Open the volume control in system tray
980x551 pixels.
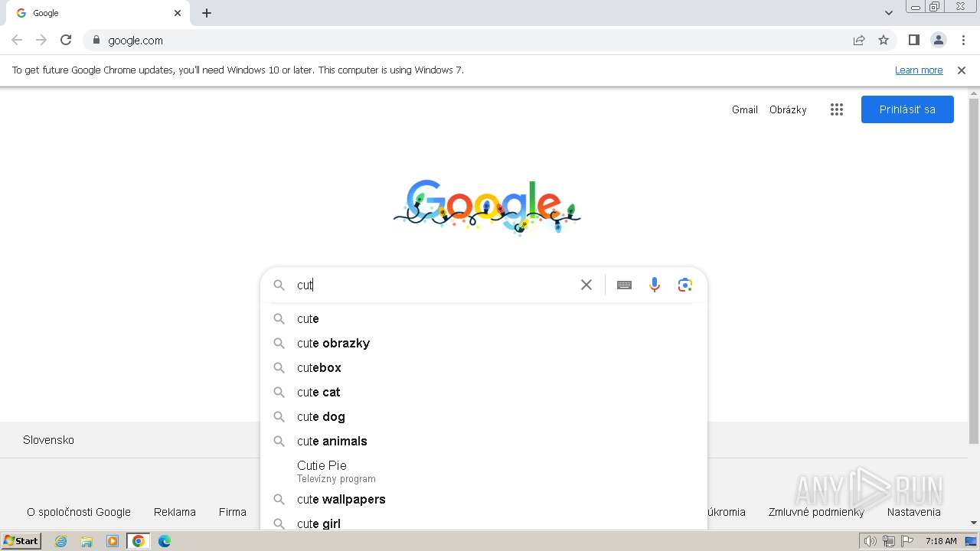871,541
